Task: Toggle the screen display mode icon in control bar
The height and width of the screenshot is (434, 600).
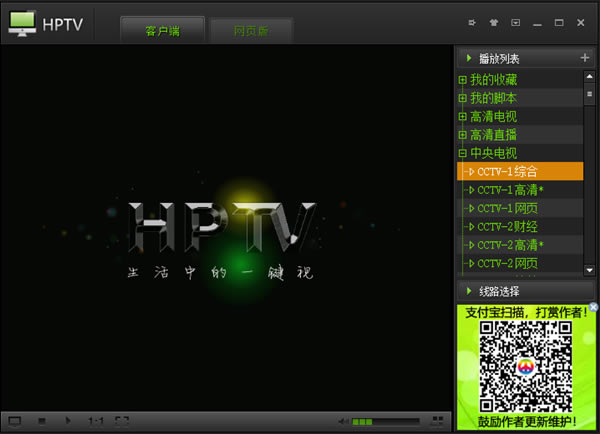Action: click(15, 421)
